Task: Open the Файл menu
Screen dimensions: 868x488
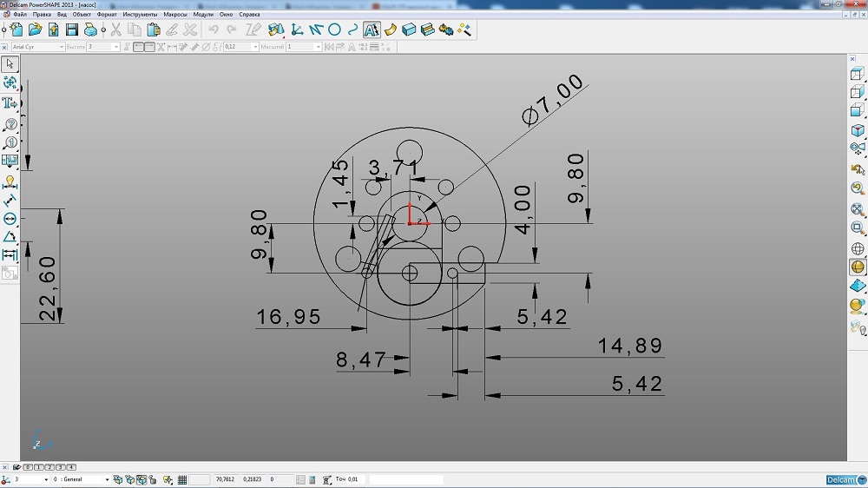Action: tap(20, 15)
